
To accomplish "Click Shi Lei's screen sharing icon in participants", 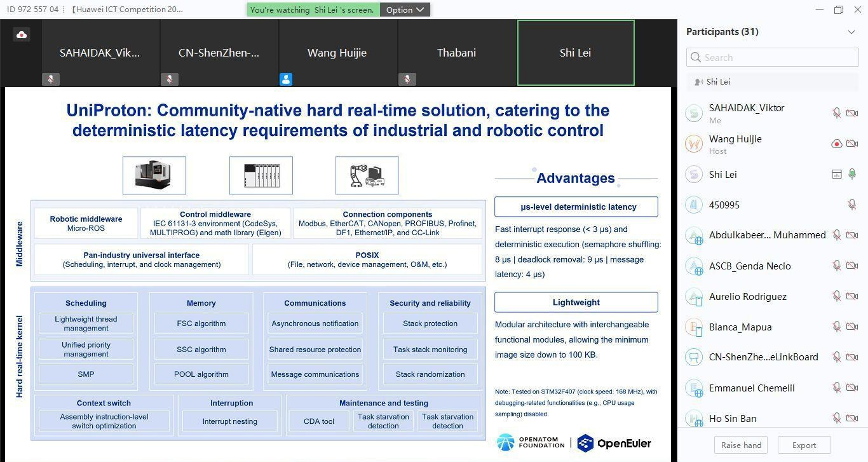I will tap(837, 174).
